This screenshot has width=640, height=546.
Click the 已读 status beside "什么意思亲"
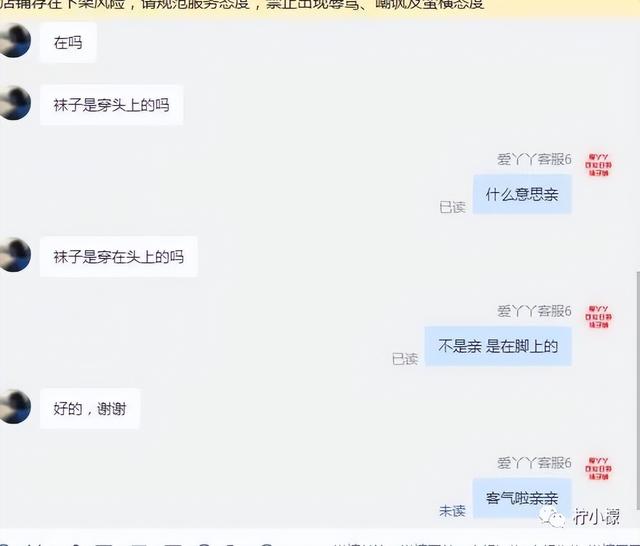coord(452,207)
